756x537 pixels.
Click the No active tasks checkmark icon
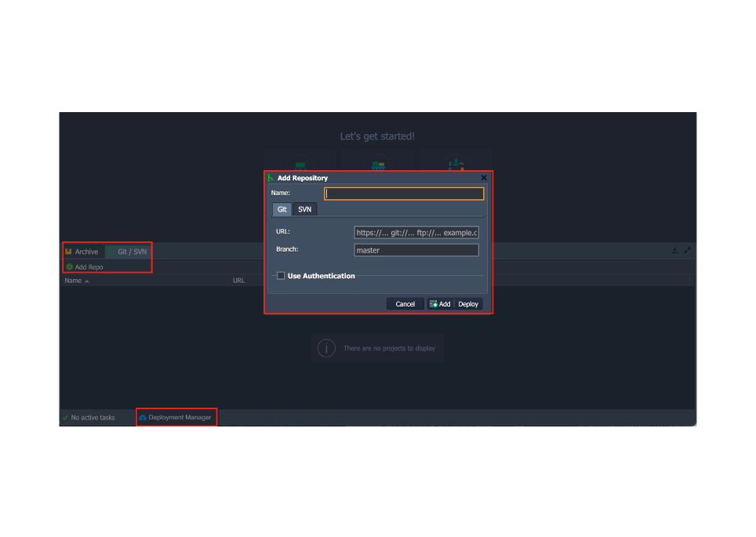[x=65, y=418]
